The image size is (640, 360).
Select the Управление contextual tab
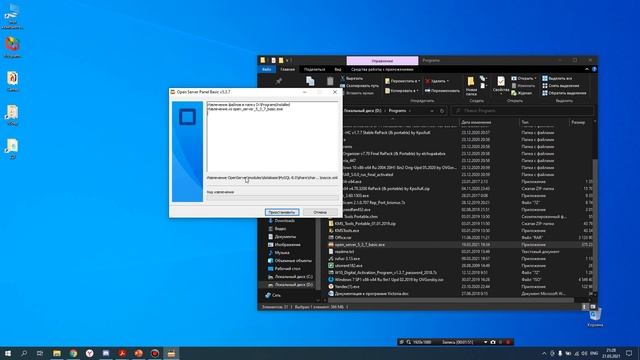(x=382, y=61)
